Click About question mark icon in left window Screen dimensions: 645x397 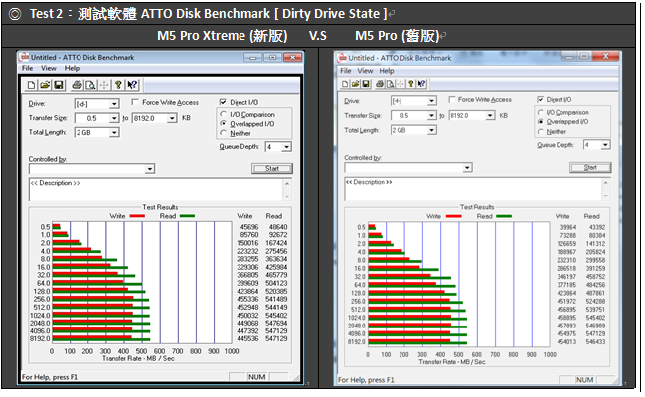point(118,85)
